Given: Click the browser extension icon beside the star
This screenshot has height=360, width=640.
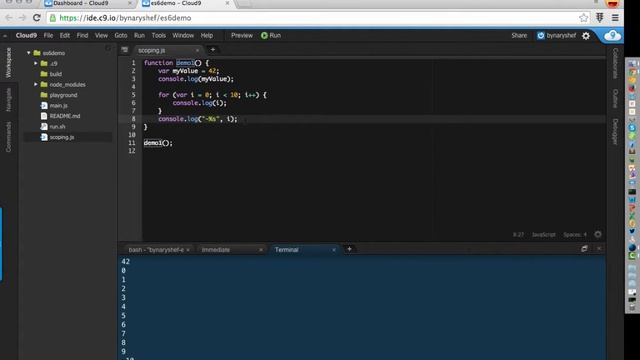Looking at the screenshot, I should 600,18.
